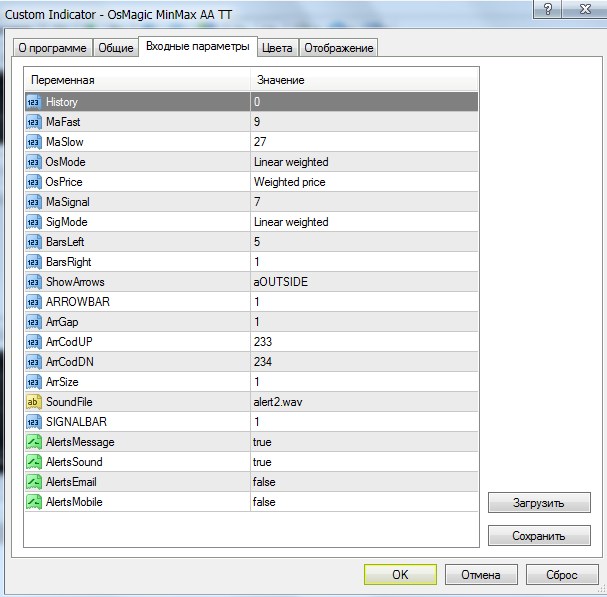The height and width of the screenshot is (597, 607).
Task: Click the ArrCodDN integer icon
Action: (34, 362)
